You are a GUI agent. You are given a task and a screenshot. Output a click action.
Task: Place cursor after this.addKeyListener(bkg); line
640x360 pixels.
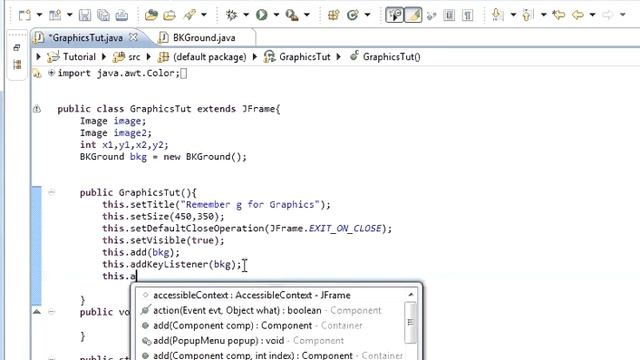pyautogui.click(x=242, y=264)
